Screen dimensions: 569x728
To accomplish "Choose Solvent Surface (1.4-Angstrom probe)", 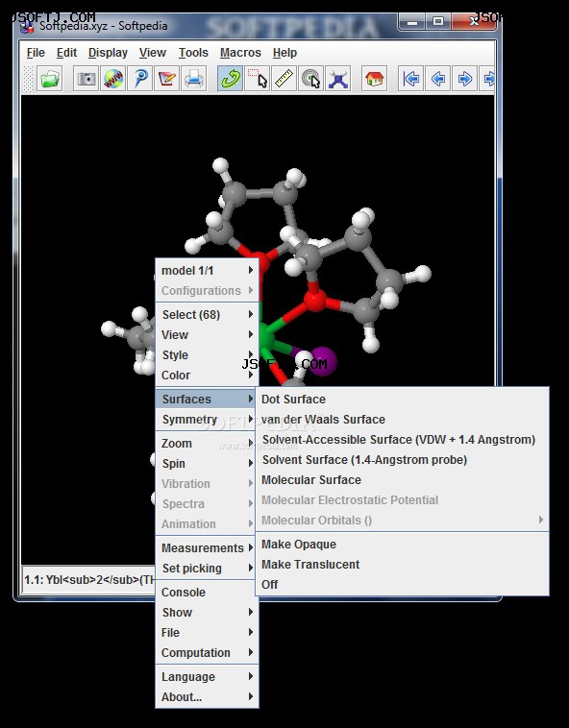I will (x=403, y=460).
